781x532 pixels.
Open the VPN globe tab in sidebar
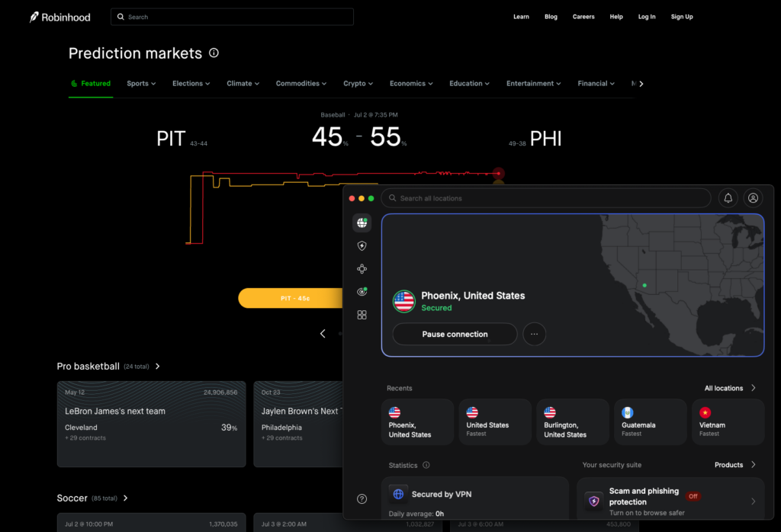(x=362, y=223)
